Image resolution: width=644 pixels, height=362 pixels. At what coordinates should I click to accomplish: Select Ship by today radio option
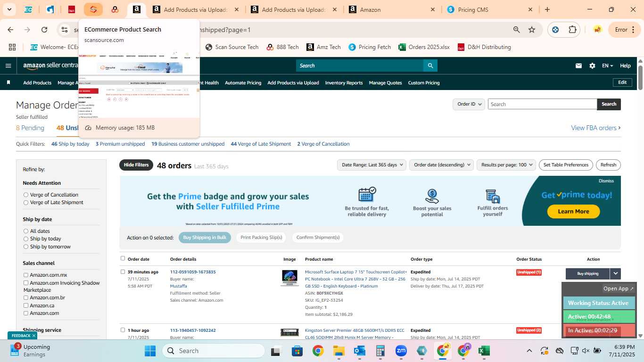click(26, 239)
